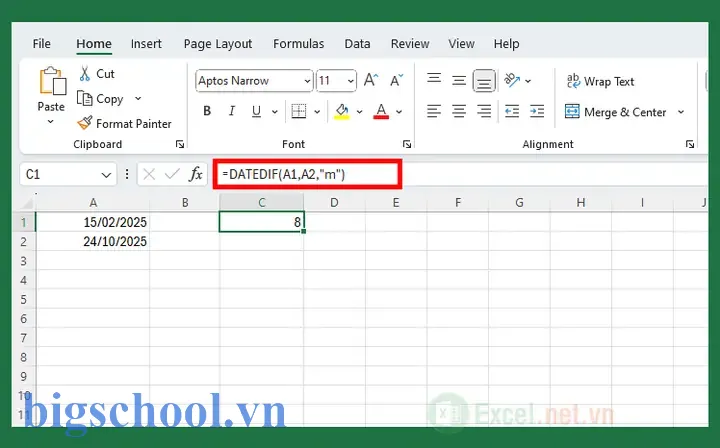Expand font color palette arrow

click(x=399, y=112)
